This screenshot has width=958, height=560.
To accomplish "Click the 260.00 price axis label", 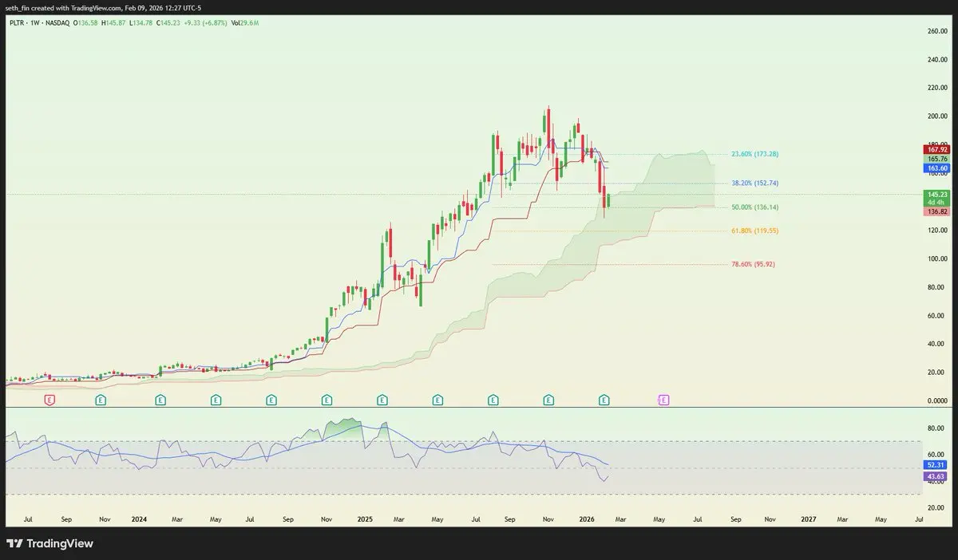I will coord(937,31).
